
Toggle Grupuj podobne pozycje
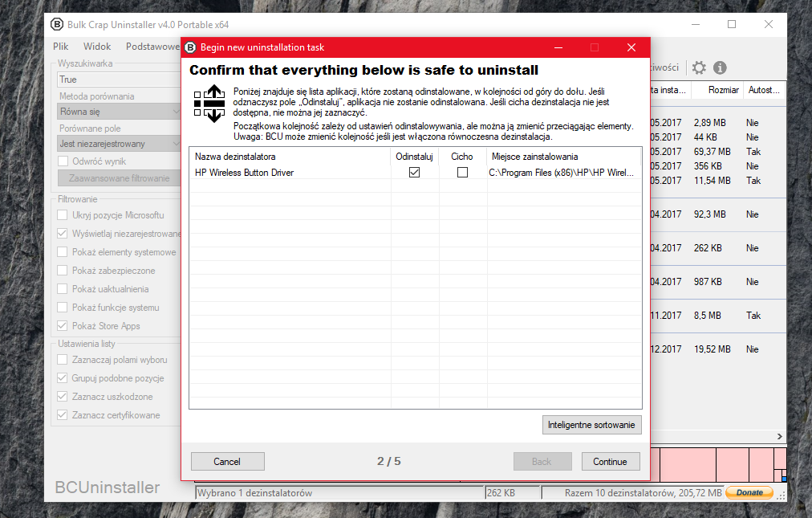coord(62,378)
